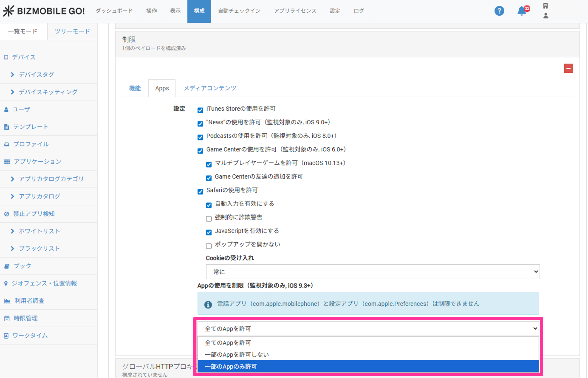Open the Cookieの受け入れ dropdown
This screenshot has width=588, height=378.
pyautogui.click(x=373, y=272)
